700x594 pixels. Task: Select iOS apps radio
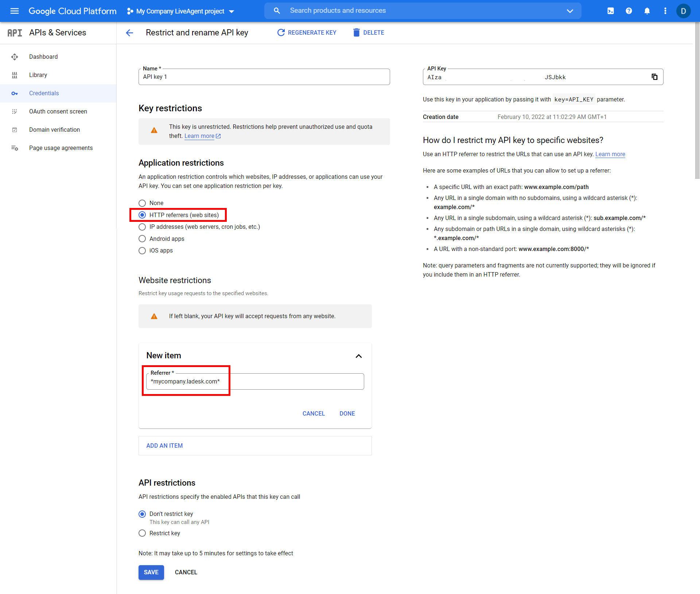(x=142, y=250)
